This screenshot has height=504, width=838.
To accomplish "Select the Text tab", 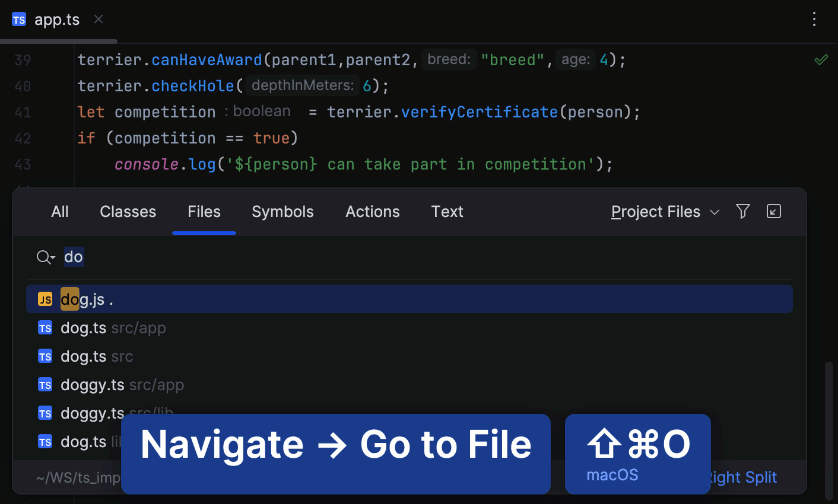I will 447,211.
